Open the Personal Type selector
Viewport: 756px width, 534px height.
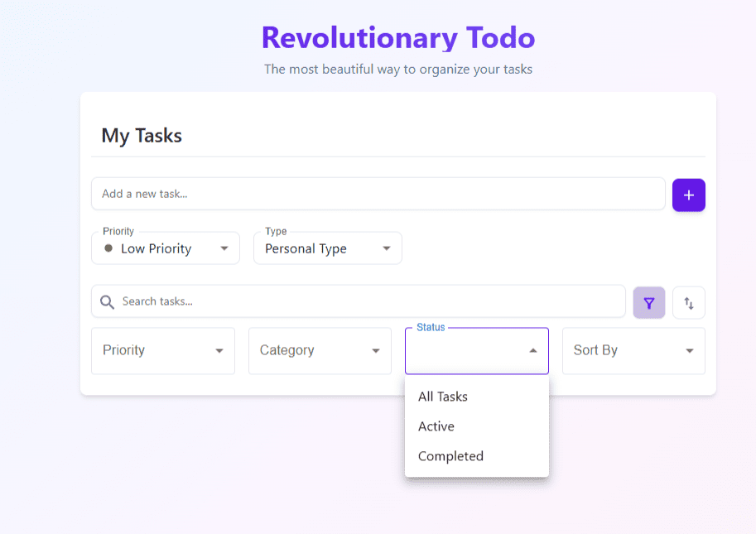tap(328, 248)
